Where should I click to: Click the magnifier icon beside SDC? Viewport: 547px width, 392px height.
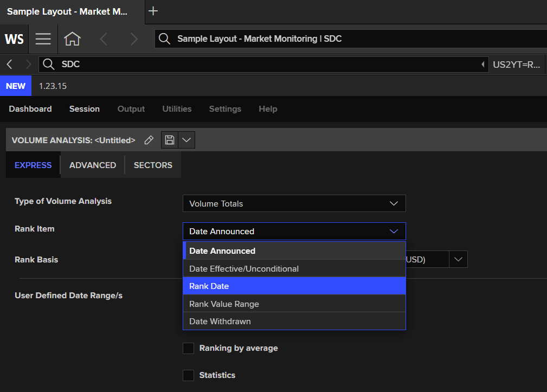[x=48, y=64]
